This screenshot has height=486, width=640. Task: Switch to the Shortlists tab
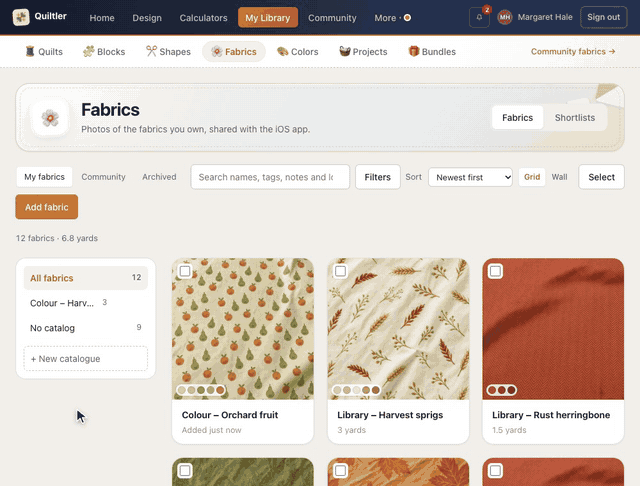[575, 118]
